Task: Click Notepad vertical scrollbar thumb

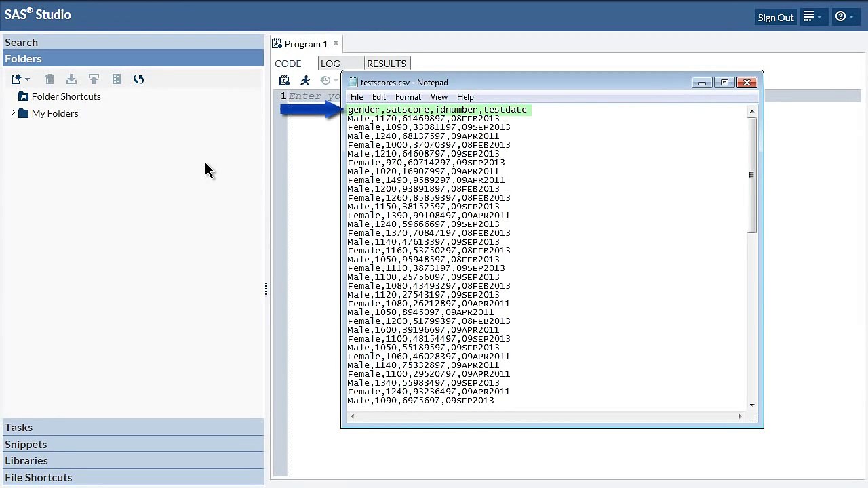Action: coord(751,175)
